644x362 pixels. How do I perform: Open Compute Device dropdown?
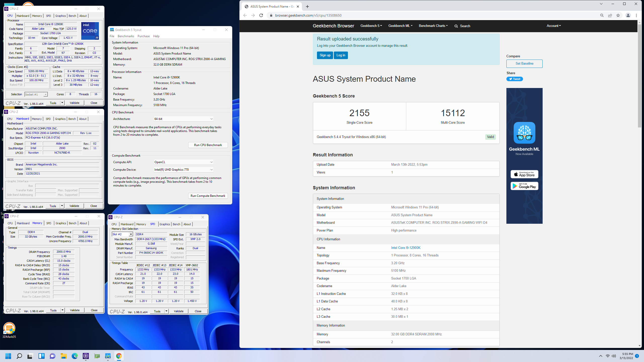click(184, 170)
